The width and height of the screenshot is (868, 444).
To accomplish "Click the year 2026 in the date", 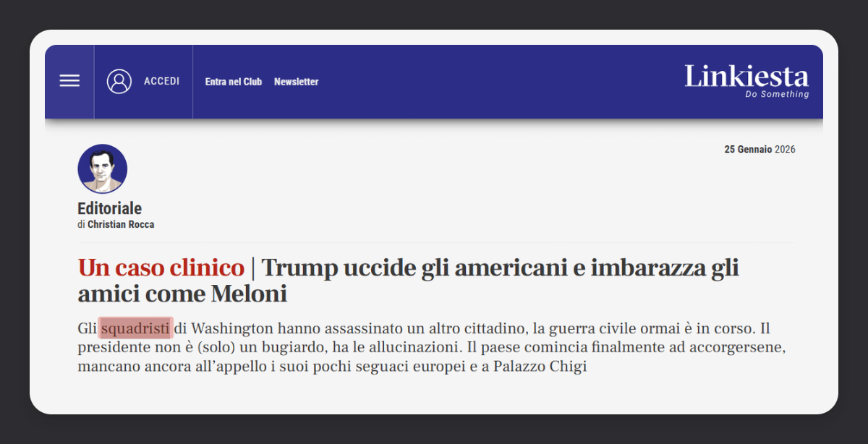I will click(x=785, y=150).
